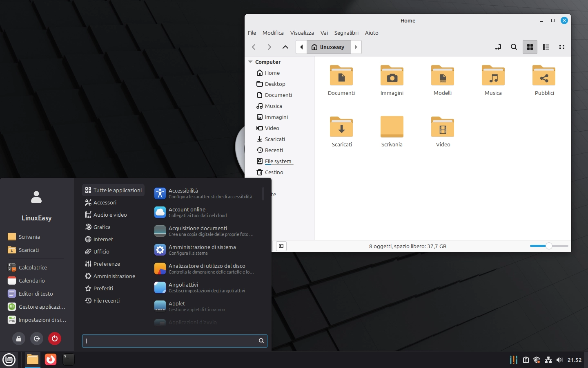Screen dimensions: 588x368
Task: Toggle the Nemo sidebar visibility button
Action: [281, 246]
